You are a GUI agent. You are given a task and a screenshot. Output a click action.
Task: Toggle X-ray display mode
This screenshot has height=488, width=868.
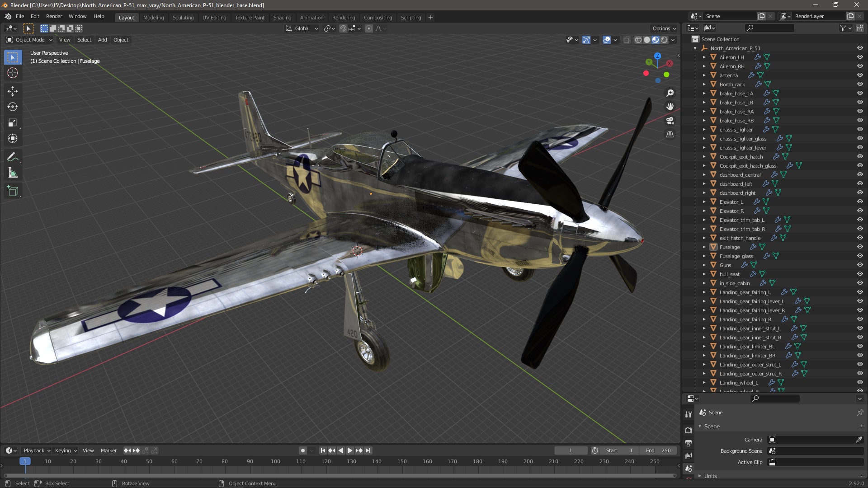[627, 40]
